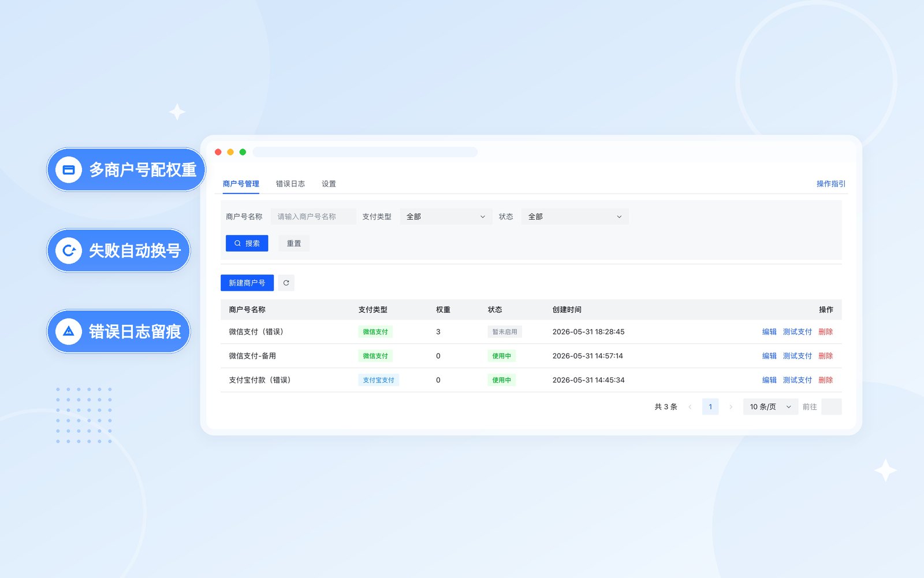Image resolution: width=924 pixels, height=578 pixels.
Task: Click the weight value 3
Action: [x=438, y=332]
